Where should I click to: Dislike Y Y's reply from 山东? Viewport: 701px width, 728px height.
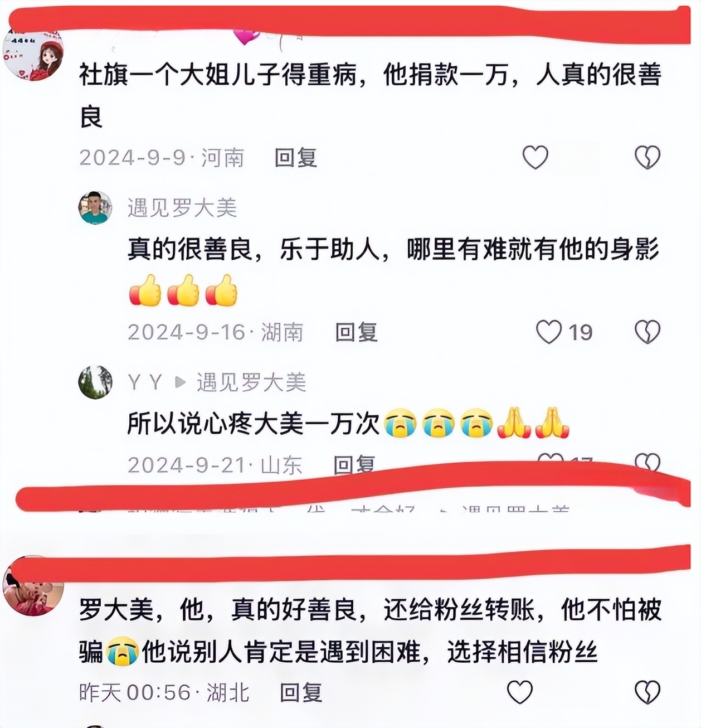(x=647, y=462)
